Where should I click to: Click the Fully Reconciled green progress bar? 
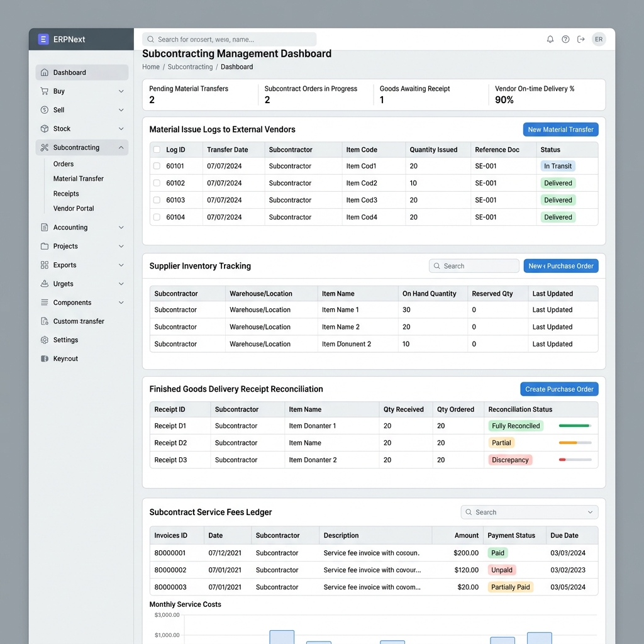tap(575, 426)
